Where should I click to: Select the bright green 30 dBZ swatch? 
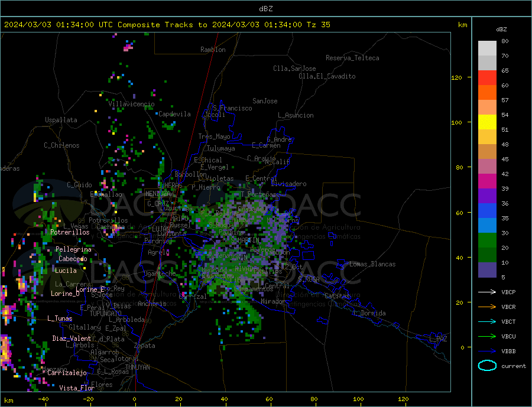point(487,240)
